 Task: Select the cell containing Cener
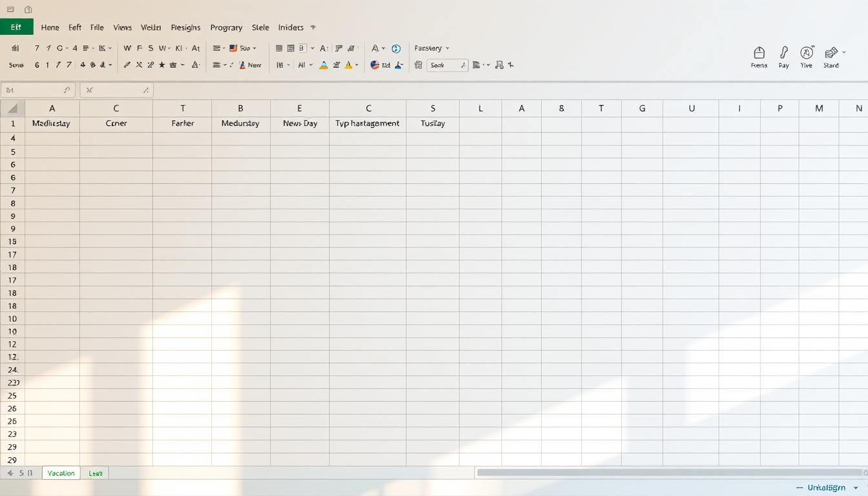(x=116, y=123)
